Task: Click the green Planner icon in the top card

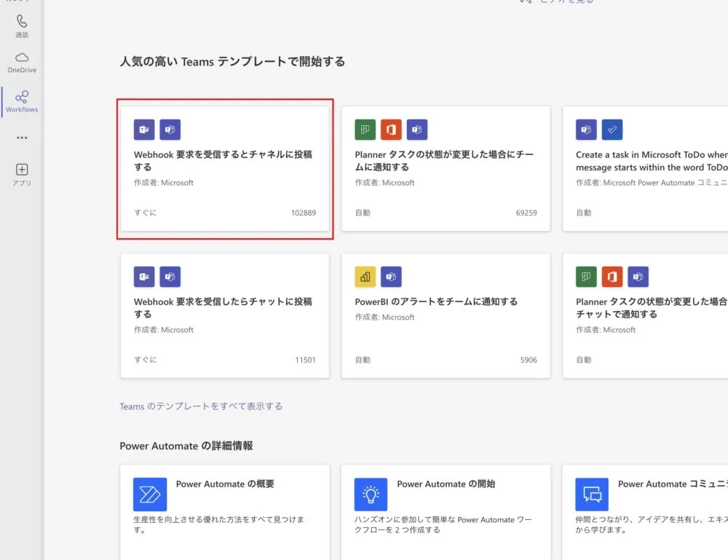Action: [x=365, y=130]
